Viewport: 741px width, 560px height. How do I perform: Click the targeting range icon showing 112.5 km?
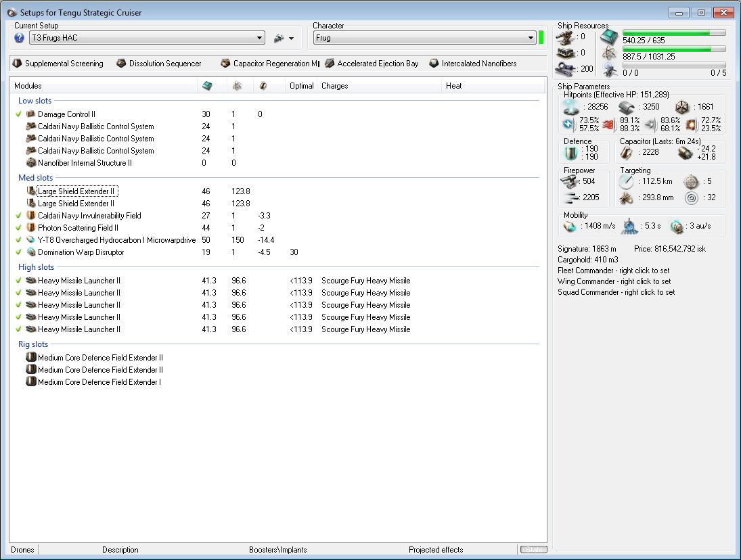(627, 181)
